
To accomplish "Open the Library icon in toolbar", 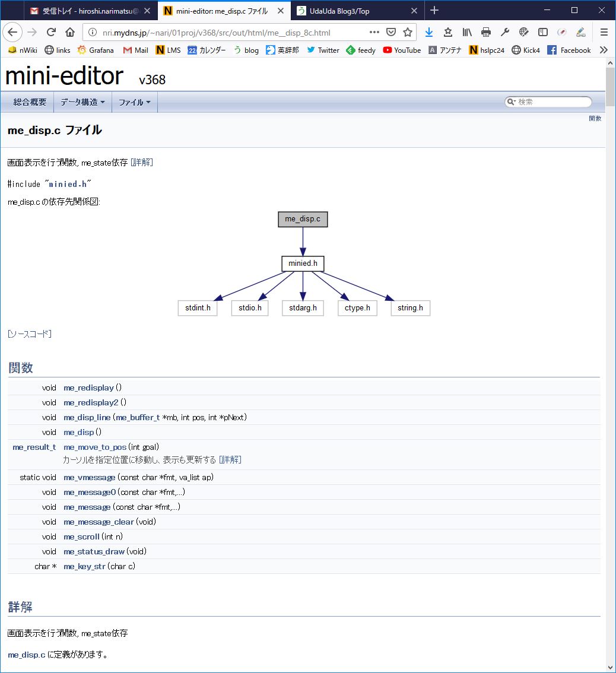I will 467,32.
